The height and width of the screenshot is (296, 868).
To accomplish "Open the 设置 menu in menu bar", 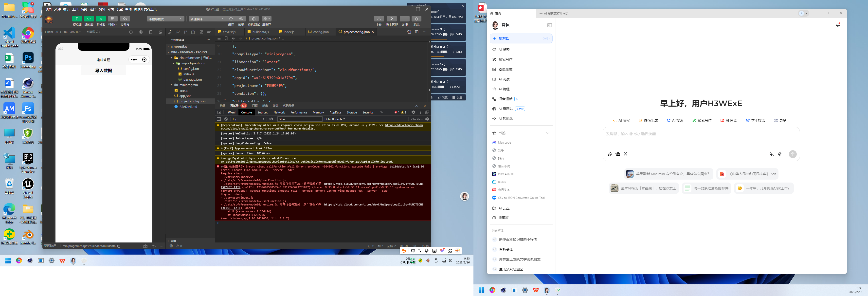I will pos(120,9).
